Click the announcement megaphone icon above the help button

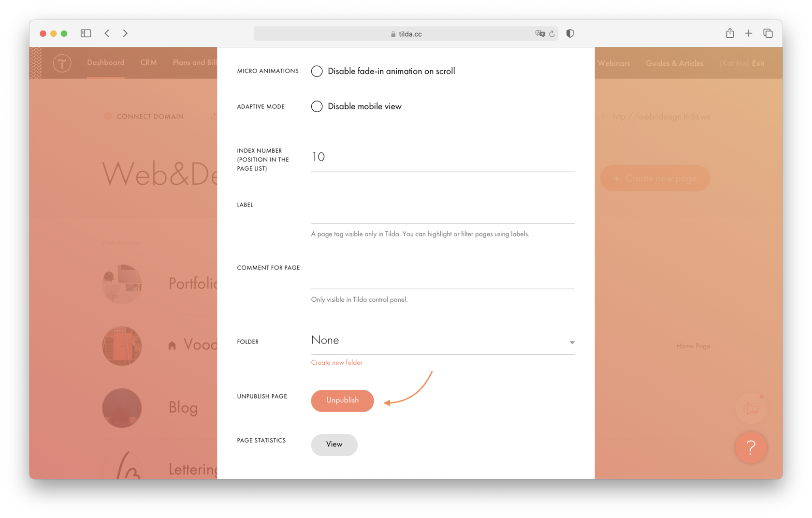[751, 408]
